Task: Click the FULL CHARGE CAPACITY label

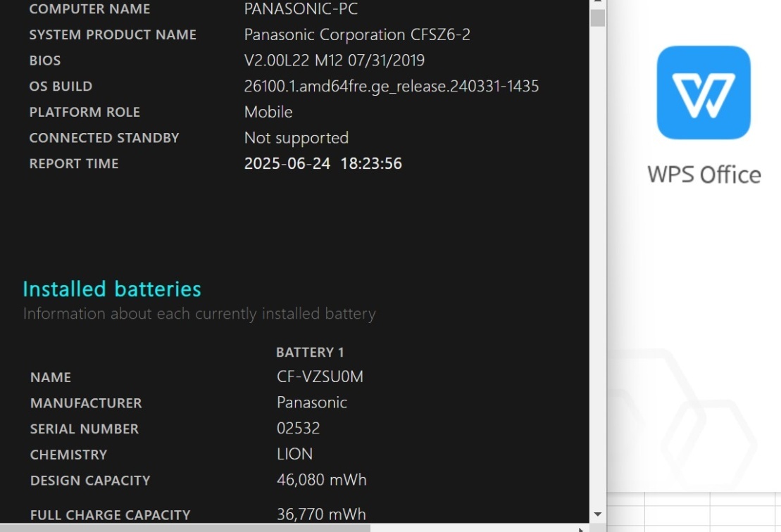Action: [x=110, y=515]
